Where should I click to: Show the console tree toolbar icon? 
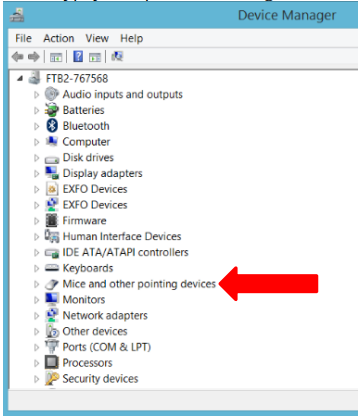(x=56, y=57)
